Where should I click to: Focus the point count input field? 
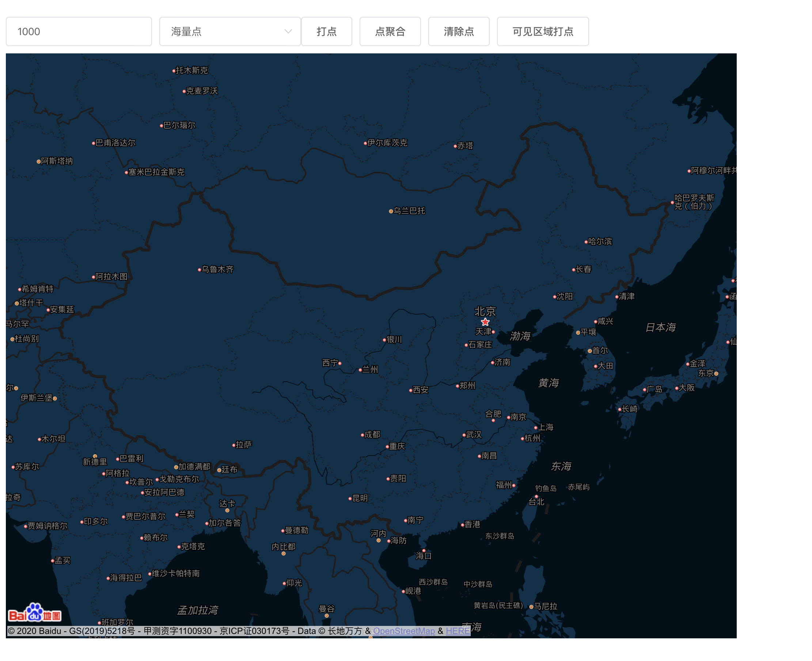[79, 31]
